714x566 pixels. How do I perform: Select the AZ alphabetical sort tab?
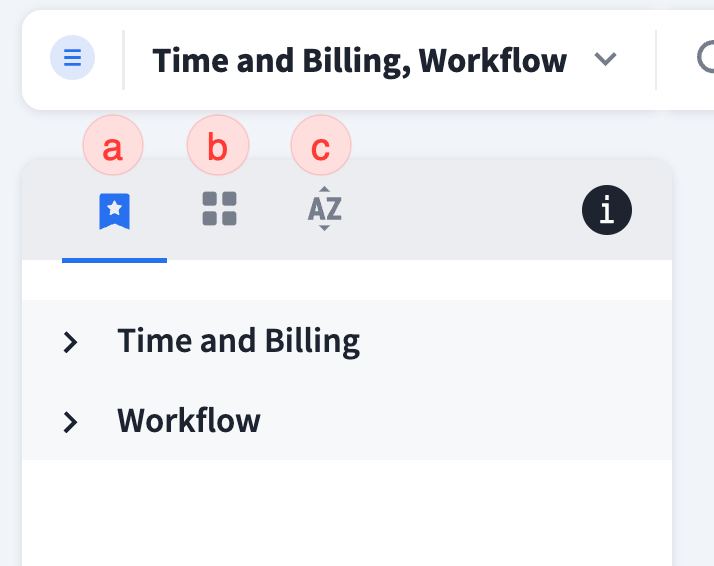pos(324,209)
